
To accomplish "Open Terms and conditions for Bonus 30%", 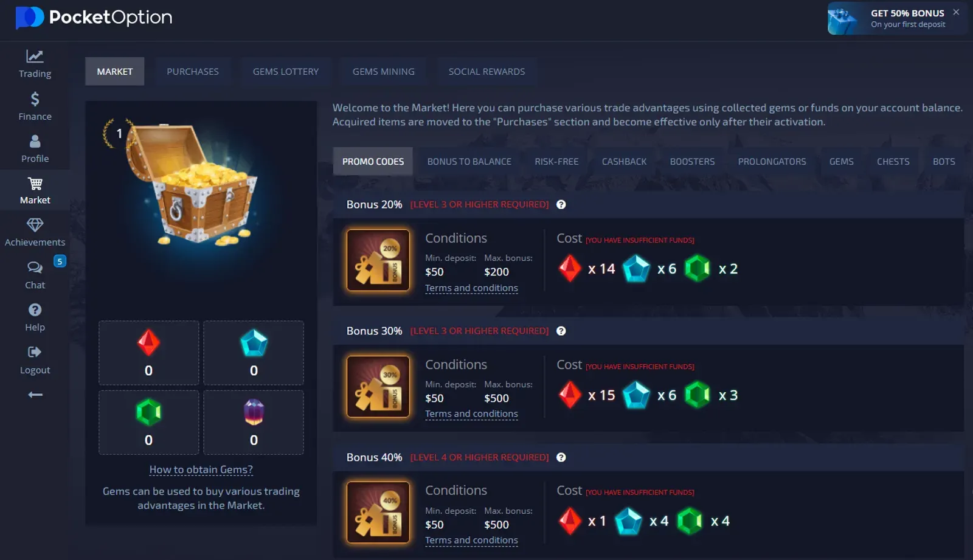I will [471, 413].
